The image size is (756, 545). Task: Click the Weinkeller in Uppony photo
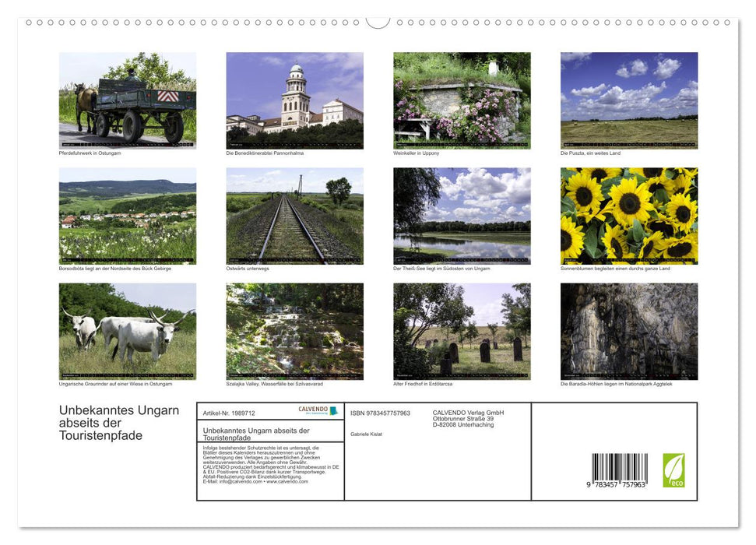[x=462, y=100]
